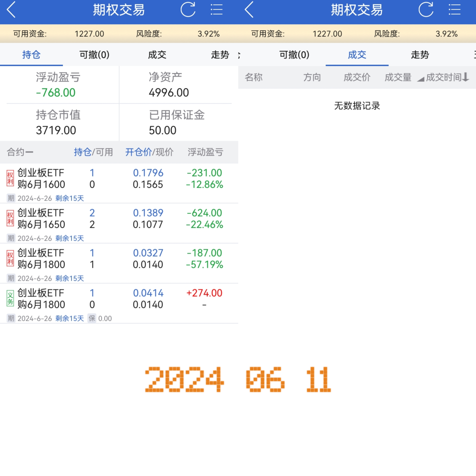
Task: Tap the refresh icon in right panel
Action: click(x=426, y=10)
